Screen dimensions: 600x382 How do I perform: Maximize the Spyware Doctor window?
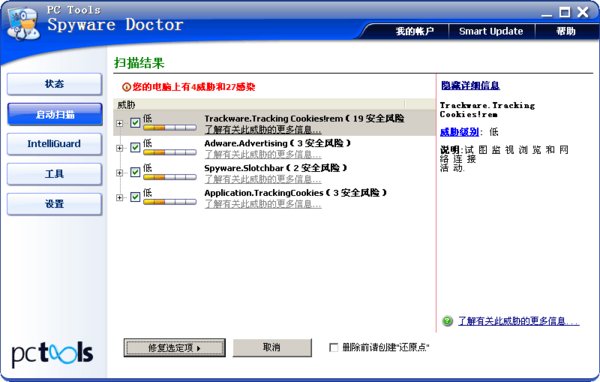(565, 13)
